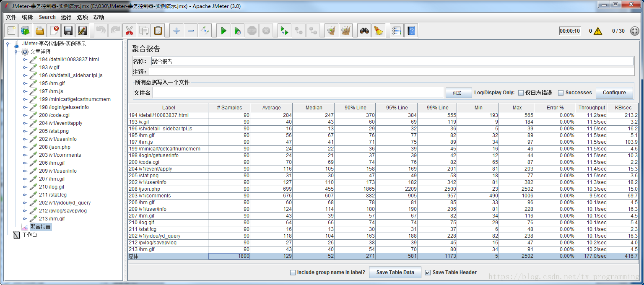Open the 运行 menu
This screenshot has width=644, height=285.
[x=66, y=17]
